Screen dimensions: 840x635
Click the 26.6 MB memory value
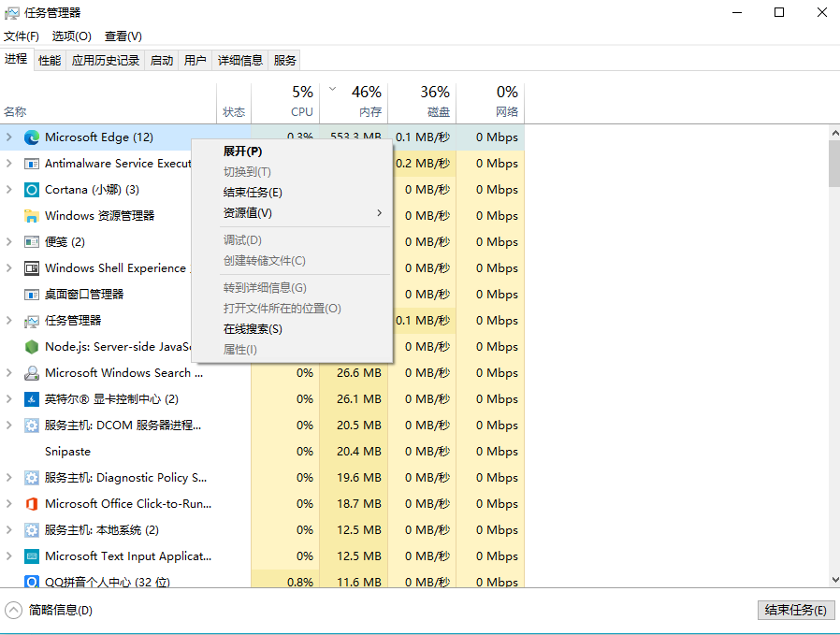point(359,373)
